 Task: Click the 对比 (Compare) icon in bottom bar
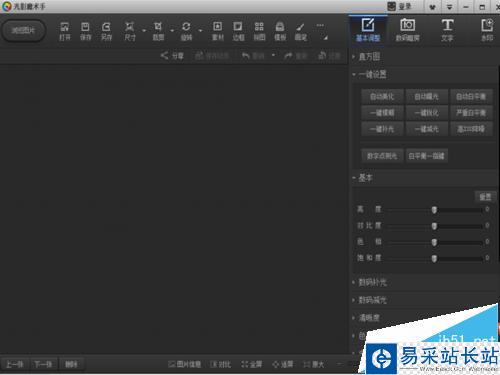click(221, 364)
